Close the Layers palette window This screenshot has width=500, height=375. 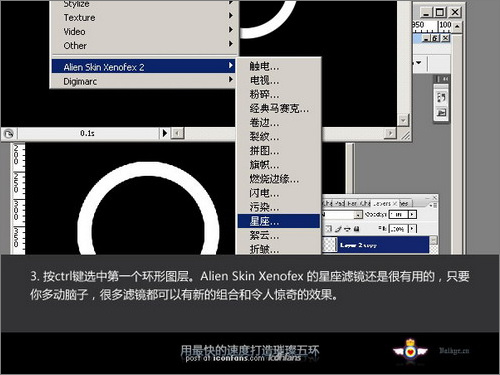[x=435, y=198]
